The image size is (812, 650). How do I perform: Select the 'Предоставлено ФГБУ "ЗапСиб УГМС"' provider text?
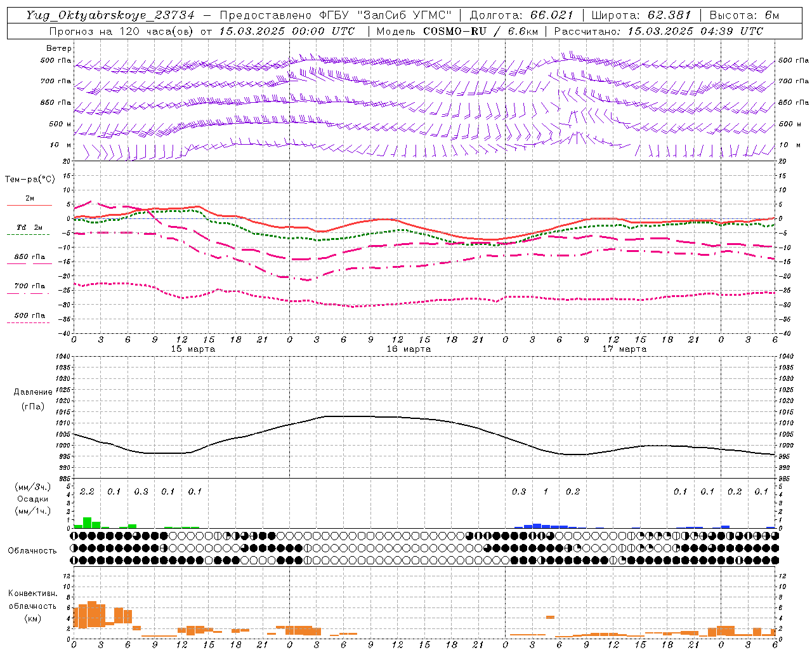[x=336, y=15]
